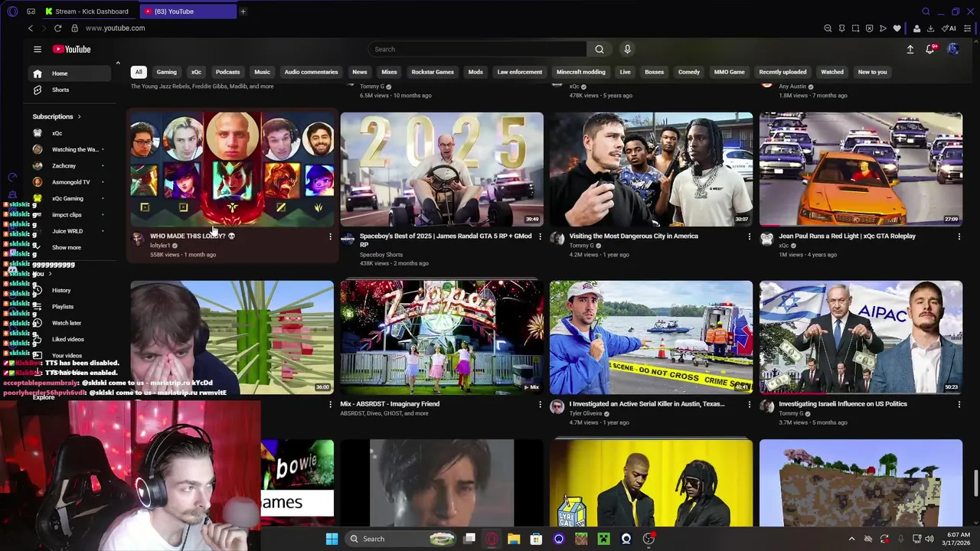
Task: Reload the page with the refresh icon
Action: 57,28
